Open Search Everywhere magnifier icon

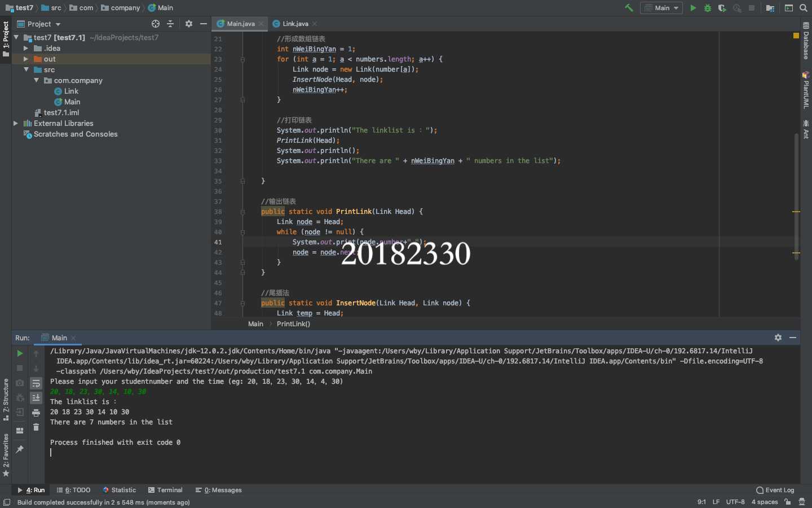(804, 8)
